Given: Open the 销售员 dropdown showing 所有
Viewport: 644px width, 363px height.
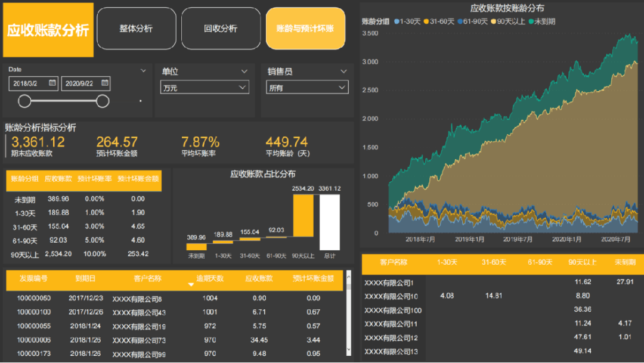Looking at the screenshot, I should pyautogui.click(x=307, y=88).
